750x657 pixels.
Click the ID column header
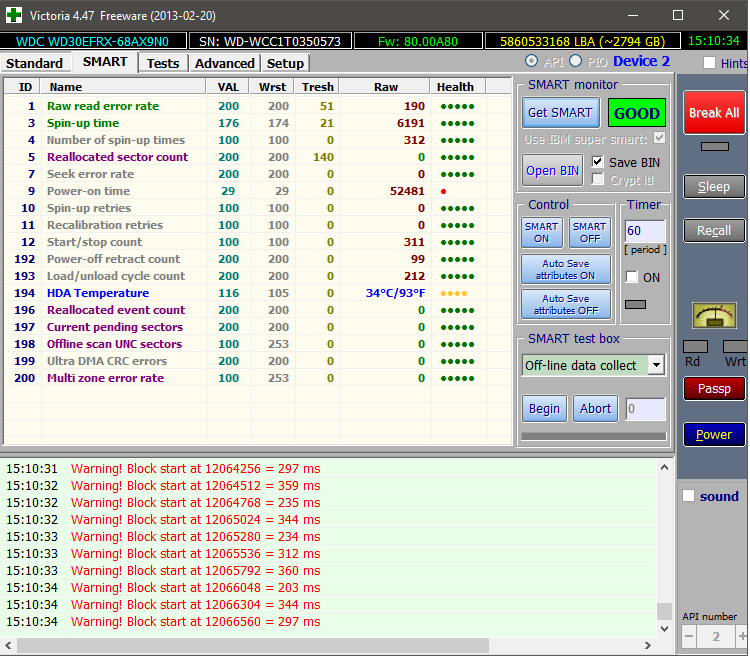pyautogui.click(x=22, y=87)
